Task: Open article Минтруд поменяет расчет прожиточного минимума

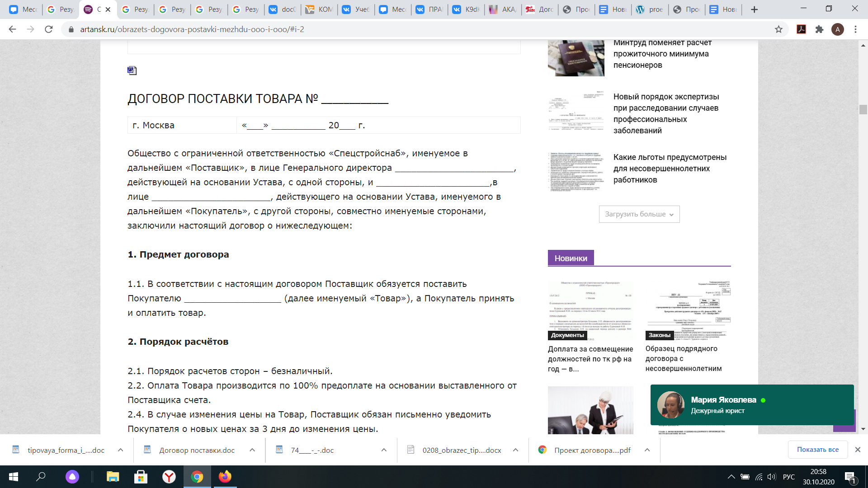Action: tap(662, 54)
